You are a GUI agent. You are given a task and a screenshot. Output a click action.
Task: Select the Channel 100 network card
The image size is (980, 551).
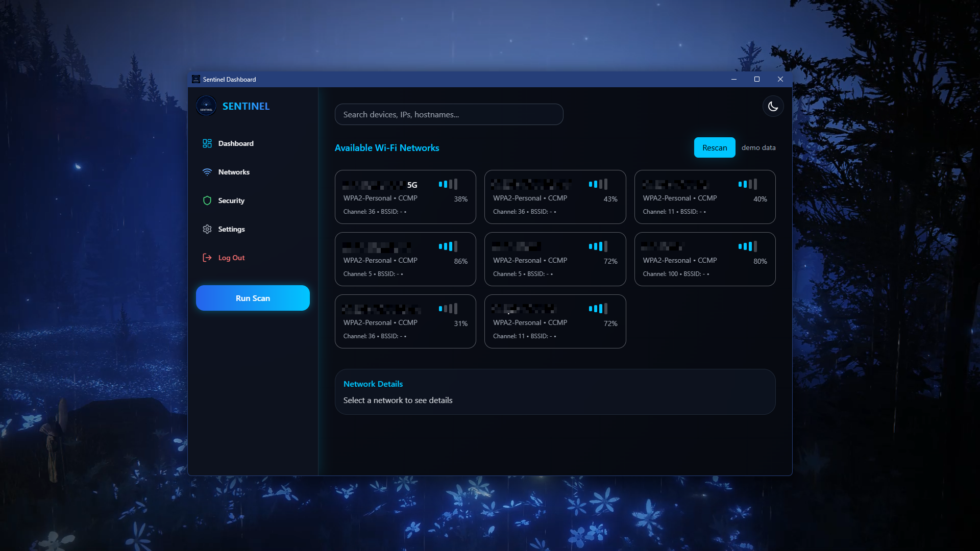[704, 259]
